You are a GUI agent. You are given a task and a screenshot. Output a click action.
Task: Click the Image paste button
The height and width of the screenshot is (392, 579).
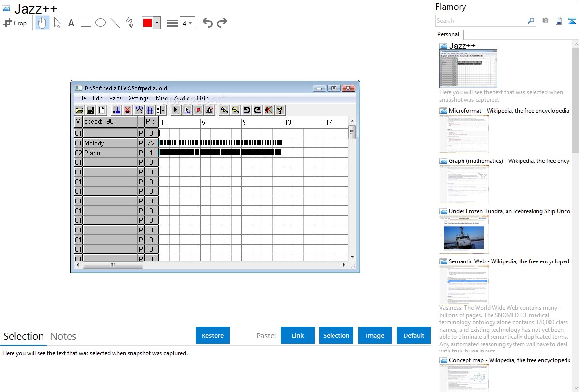[x=375, y=335]
